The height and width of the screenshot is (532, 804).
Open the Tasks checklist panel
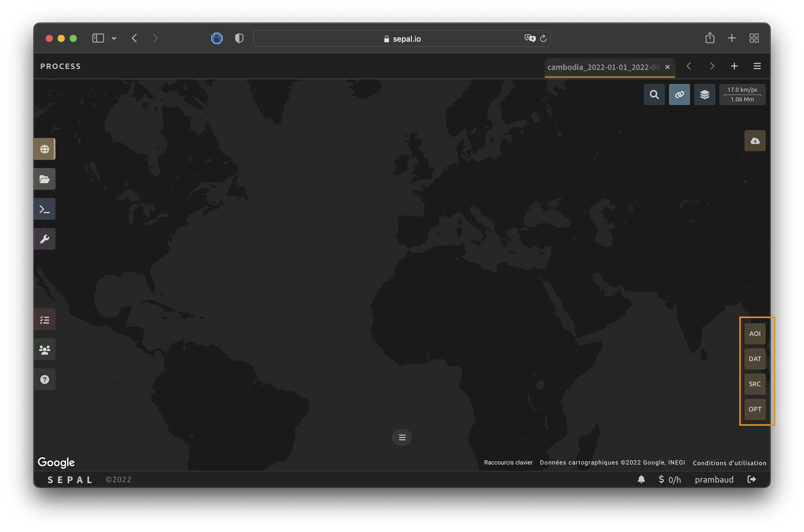coord(44,320)
